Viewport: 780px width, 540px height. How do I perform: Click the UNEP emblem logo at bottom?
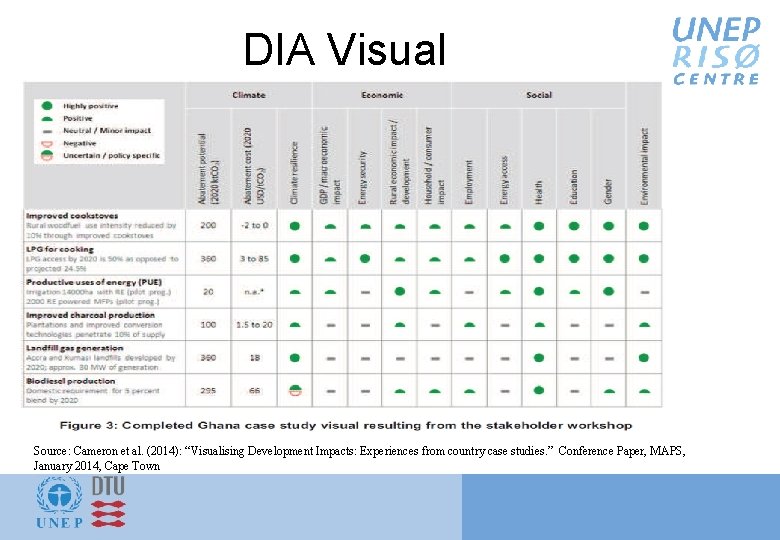[x=60, y=502]
